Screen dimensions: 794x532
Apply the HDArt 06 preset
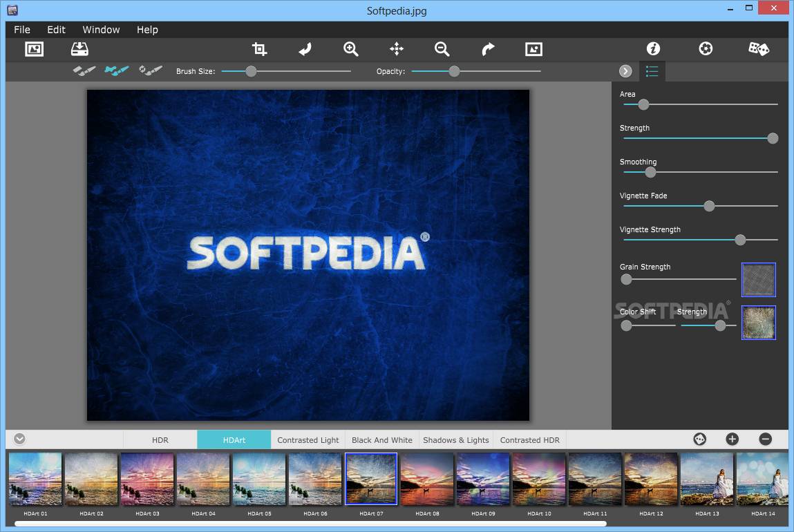[315, 479]
